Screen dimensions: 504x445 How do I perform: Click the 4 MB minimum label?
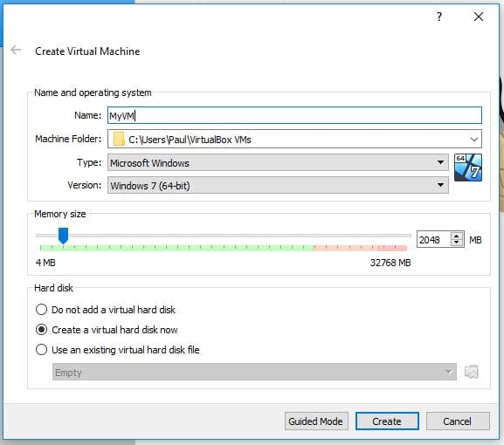pyautogui.click(x=45, y=263)
